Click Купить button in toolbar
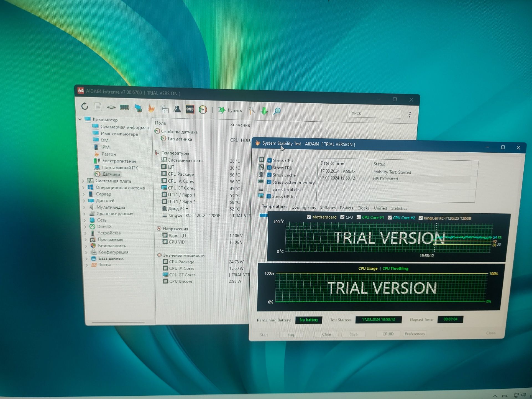 click(230, 110)
